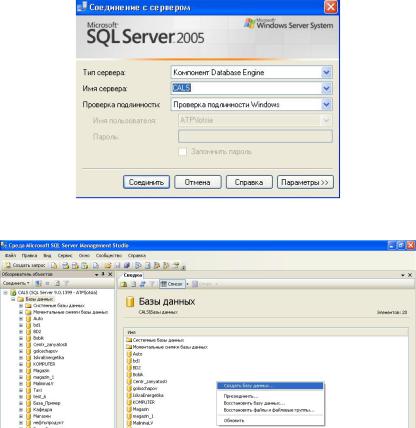The height and width of the screenshot is (428, 416).
Task: Open Справка from the connection dialog
Action: [249, 182]
